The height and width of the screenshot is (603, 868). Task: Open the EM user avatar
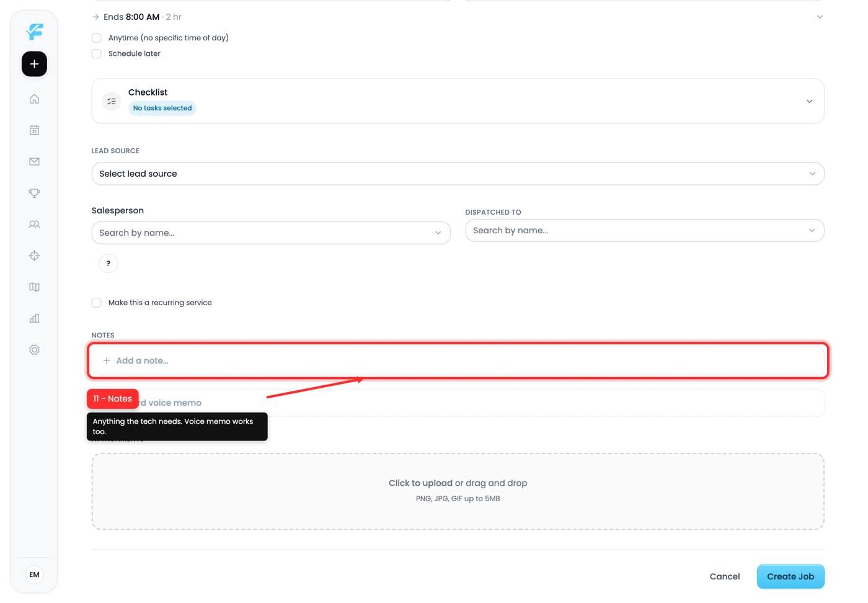34,574
